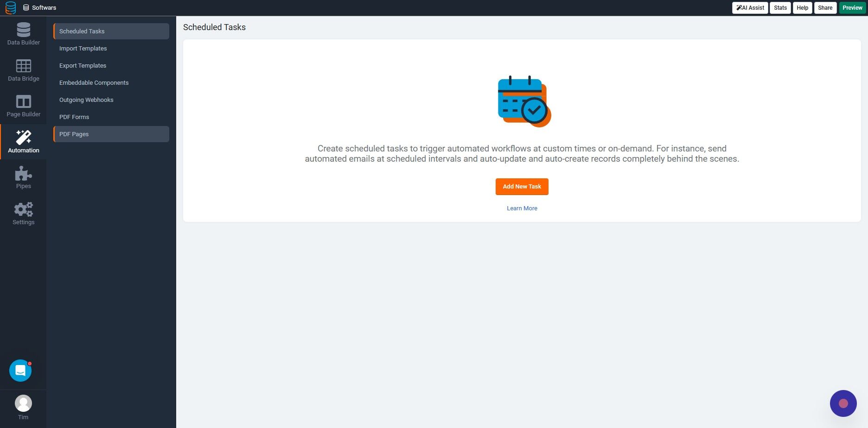Image resolution: width=868 pixels, height=428 pixels.
Task: Switch to Export Templates
Action: (83, 65)
